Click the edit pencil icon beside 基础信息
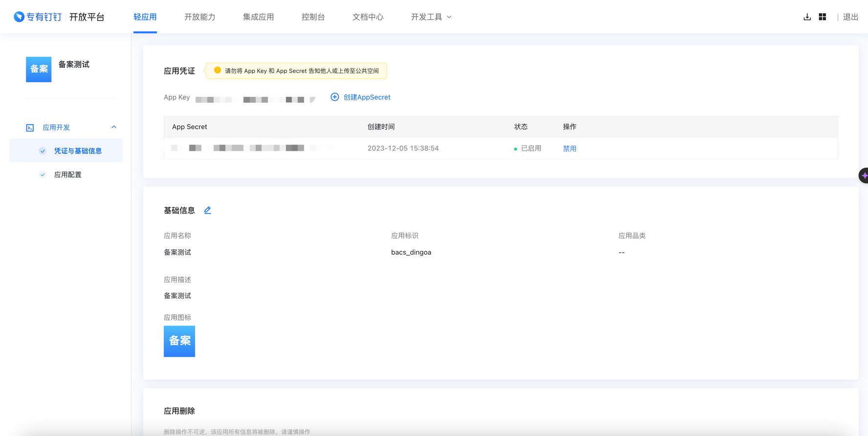The width and height of the screenshot is (868, 436). (x=208, y=210)
